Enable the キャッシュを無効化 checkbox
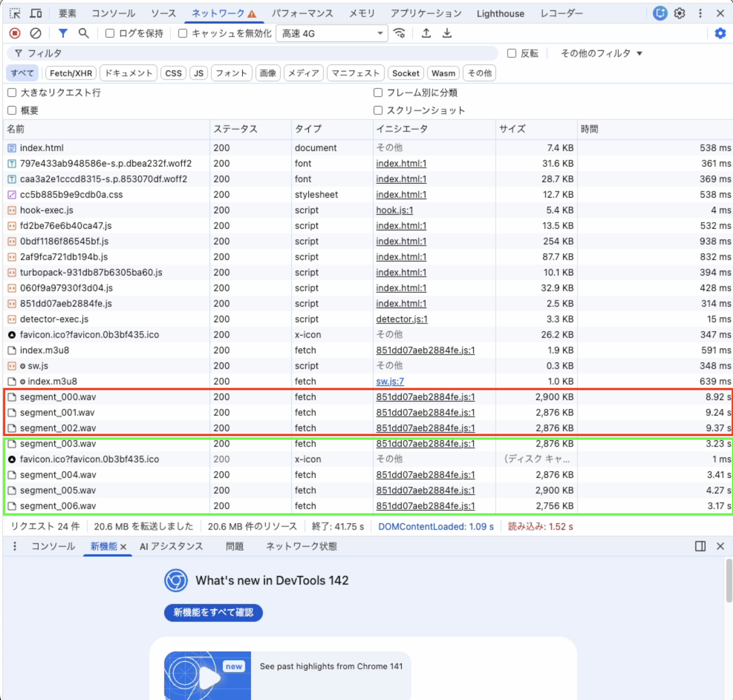This screenshot has height=700, width=733. click(x=183, y=33)
